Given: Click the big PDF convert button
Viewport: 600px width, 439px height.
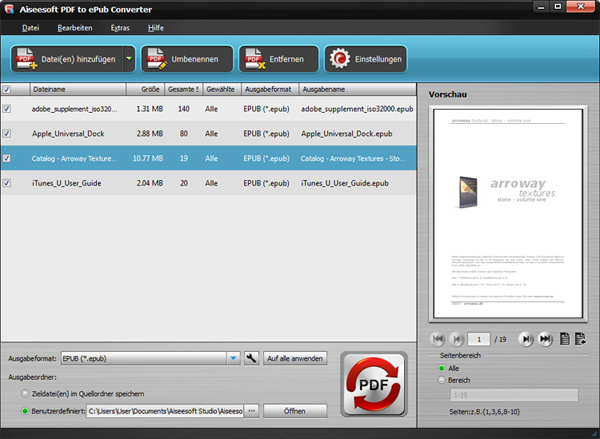Looking at the screenshot, I should 372,384.
